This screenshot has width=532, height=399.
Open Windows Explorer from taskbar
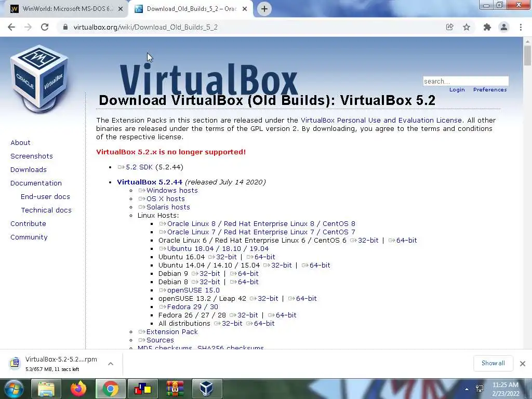46,389
